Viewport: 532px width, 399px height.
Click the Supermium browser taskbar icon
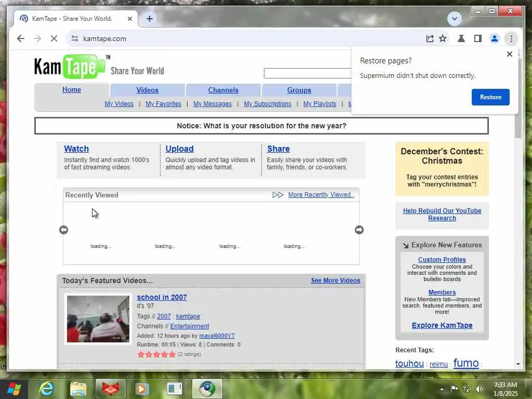coord(207,389)
